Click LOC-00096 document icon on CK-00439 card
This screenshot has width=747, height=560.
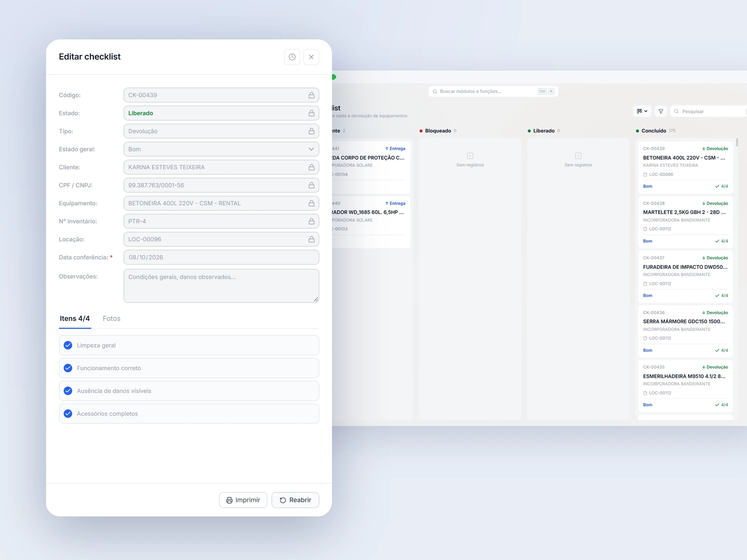pyautogui.click(x=645, y=175)
